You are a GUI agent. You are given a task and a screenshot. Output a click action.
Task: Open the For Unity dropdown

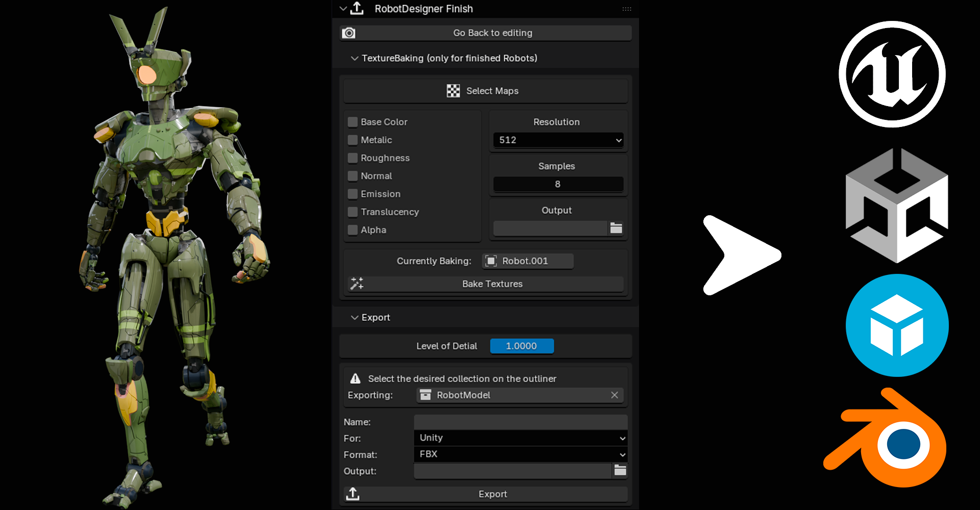tap(520, 438)
